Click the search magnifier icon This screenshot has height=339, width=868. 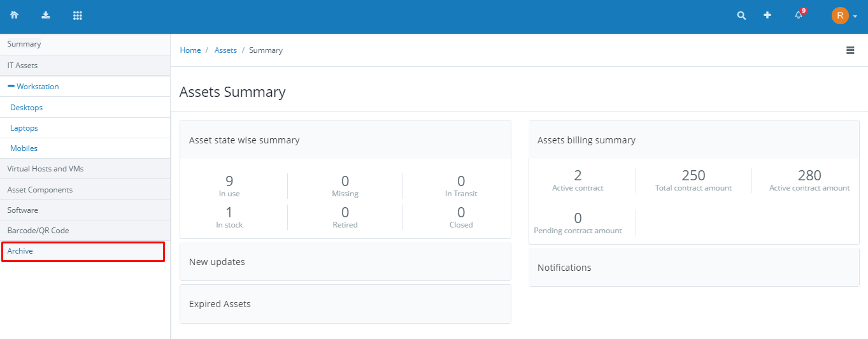coord(741,15)
